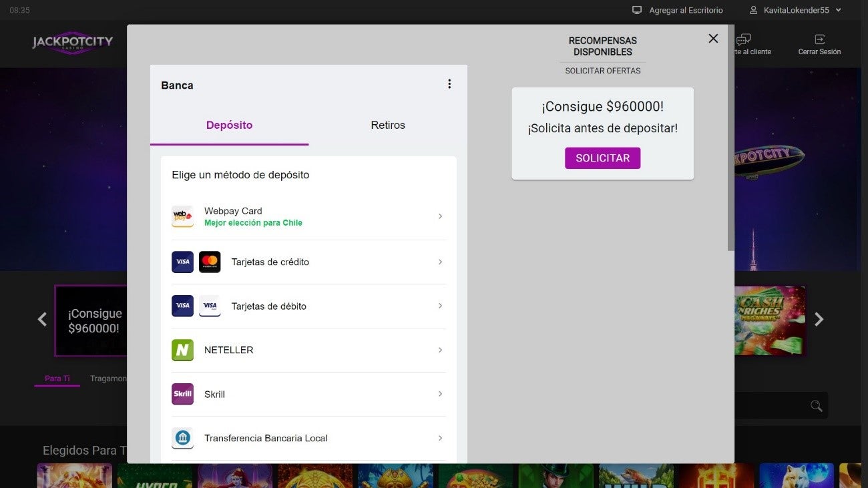Image resolution: width=868 pixels, height=488 pixels.
Task: Open the Banca three-dot options menu
Action: click(x=449, y=84)
